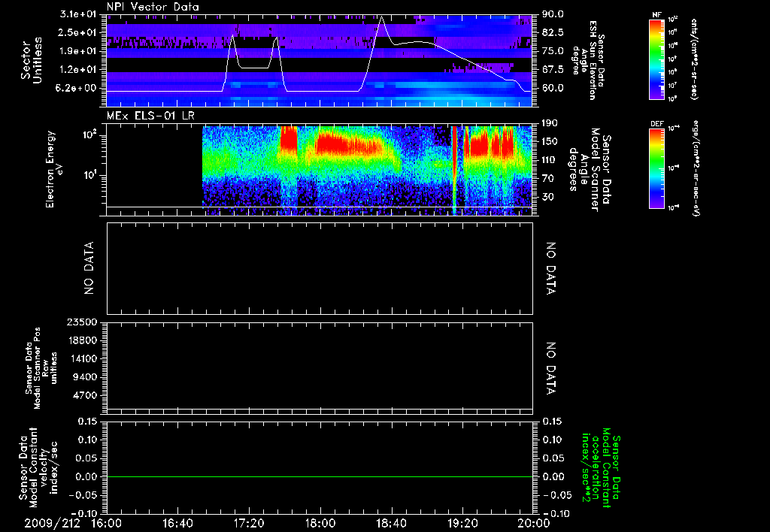Click the 'Electron Energy eV' axis label

pos(54,169)
